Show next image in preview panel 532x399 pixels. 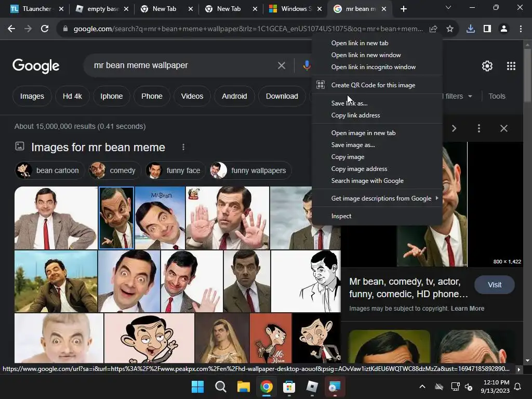tap(454, 128)
